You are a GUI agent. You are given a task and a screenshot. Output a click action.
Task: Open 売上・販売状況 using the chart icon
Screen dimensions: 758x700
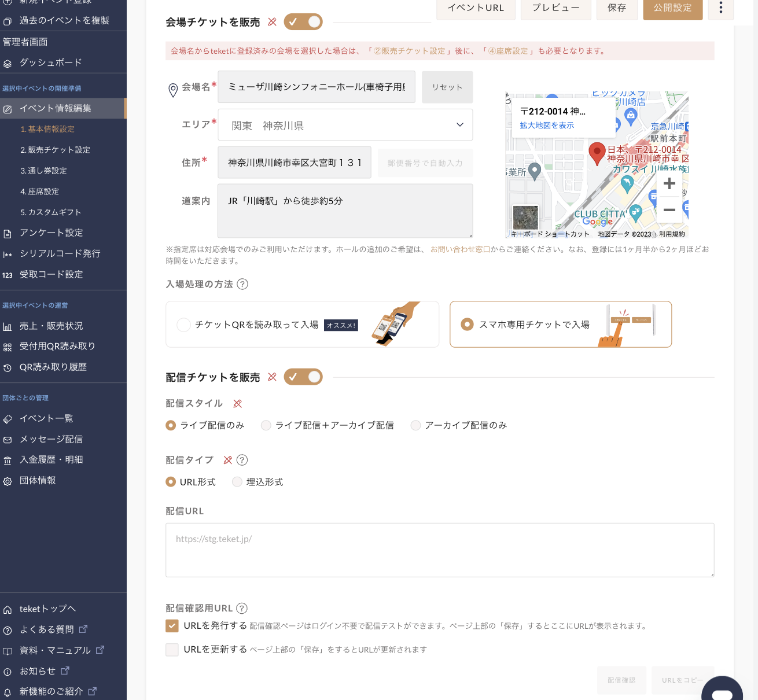click(8, 326)
